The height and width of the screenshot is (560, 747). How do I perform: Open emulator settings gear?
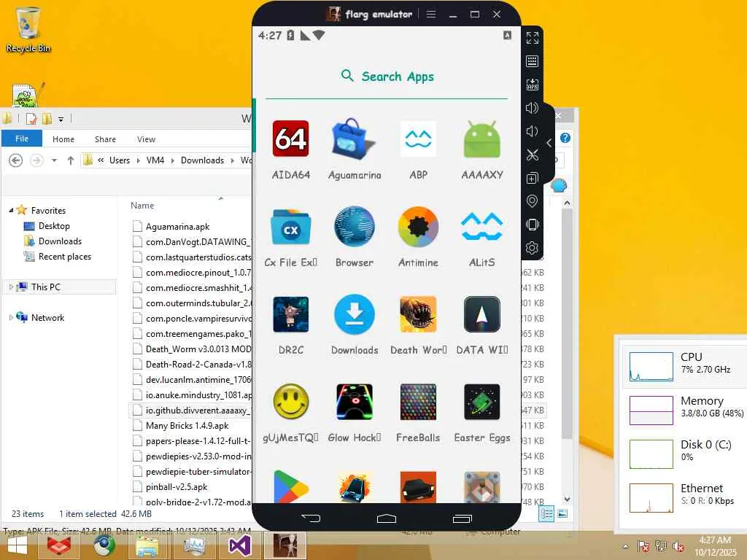coord(532,248)
